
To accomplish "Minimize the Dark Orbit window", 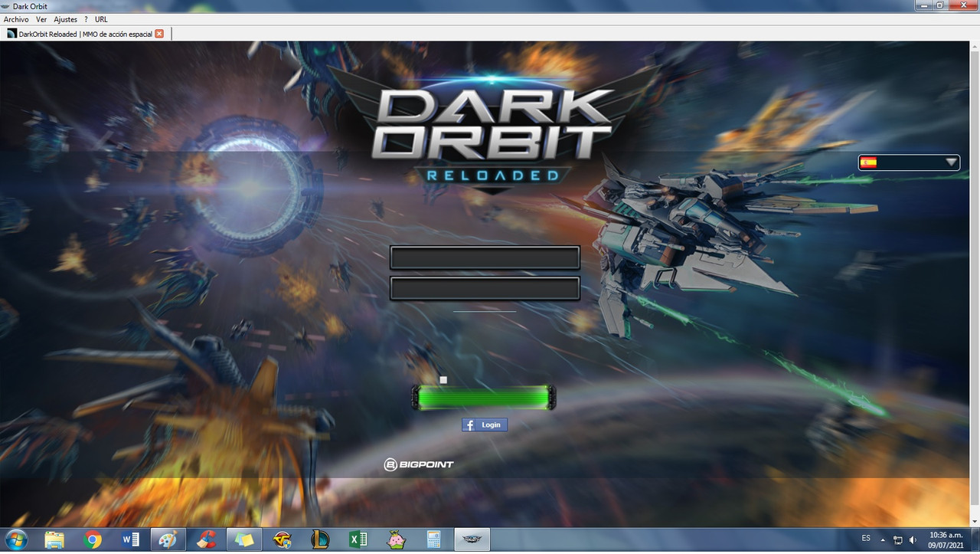I will point(925,5).
